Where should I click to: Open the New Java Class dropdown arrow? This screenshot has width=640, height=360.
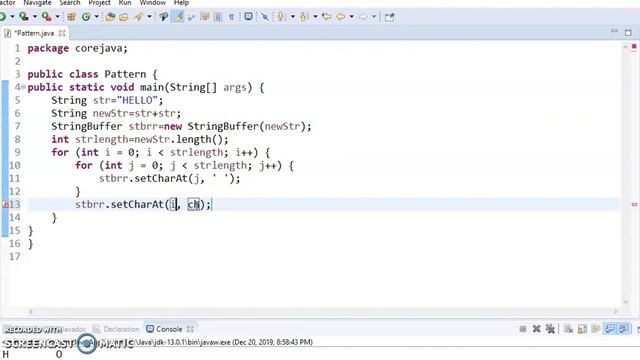(x=97, y=17)
